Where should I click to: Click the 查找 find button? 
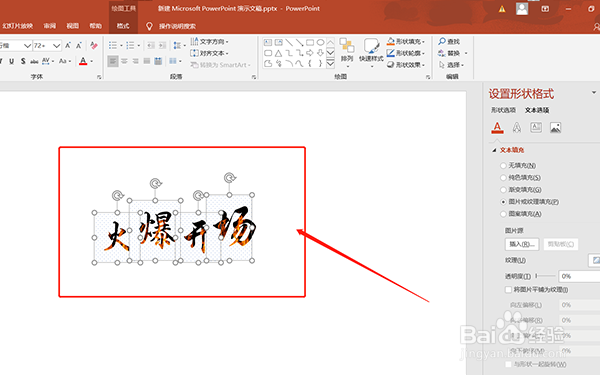(x=449, y=41)
